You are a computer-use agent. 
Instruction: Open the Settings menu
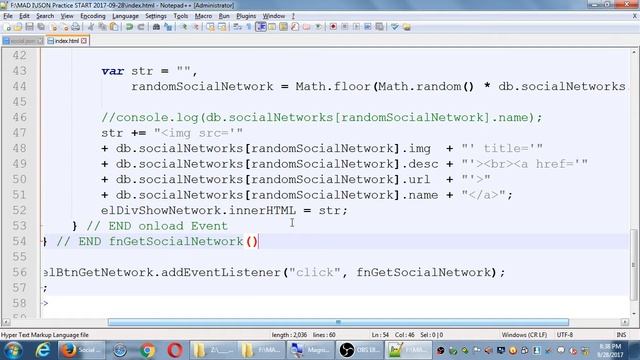pos(156,16)
